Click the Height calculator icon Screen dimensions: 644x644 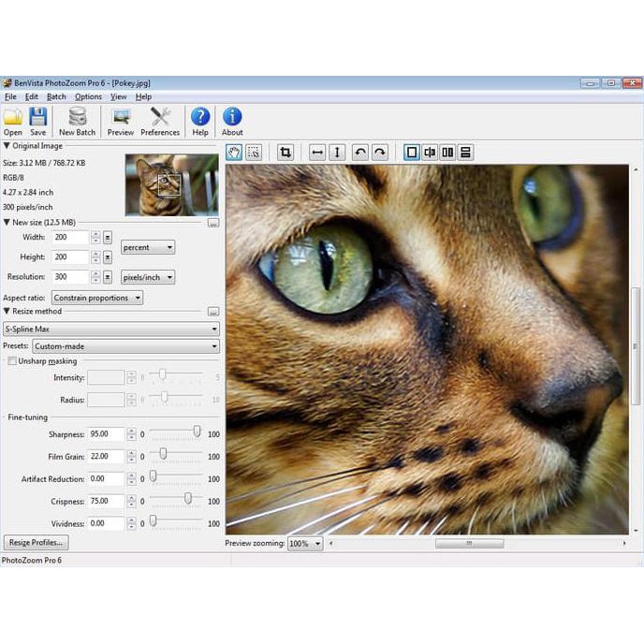click(x=108, y=257)
